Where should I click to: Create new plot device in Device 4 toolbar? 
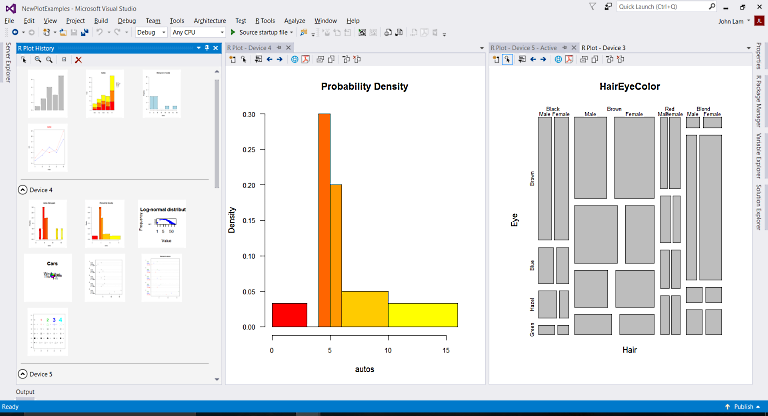pyautogui.click(x=233, y=59)
